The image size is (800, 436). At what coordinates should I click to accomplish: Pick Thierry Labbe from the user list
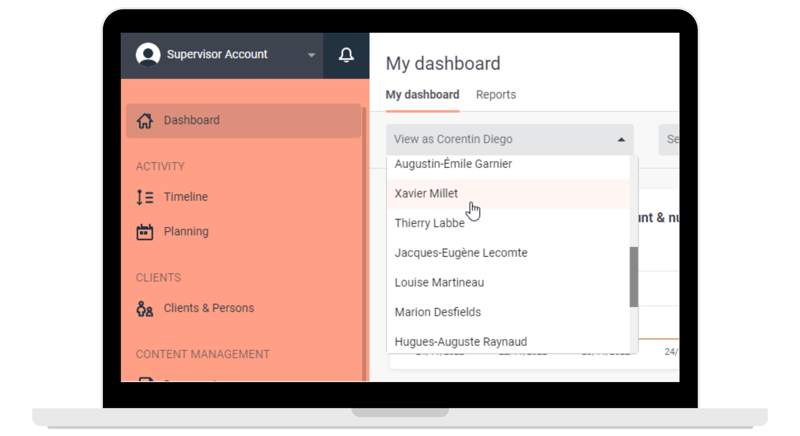(430, 223)
